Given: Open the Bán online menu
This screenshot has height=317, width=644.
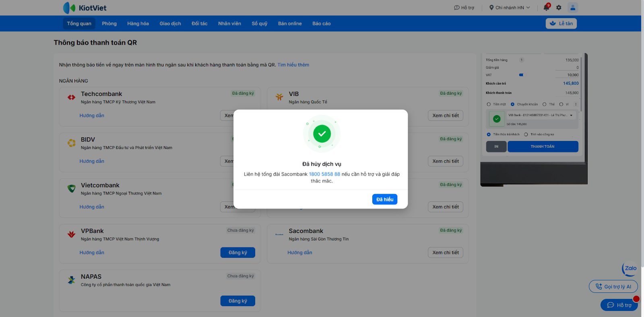Looking at the screenshot, I should point(290,23).
